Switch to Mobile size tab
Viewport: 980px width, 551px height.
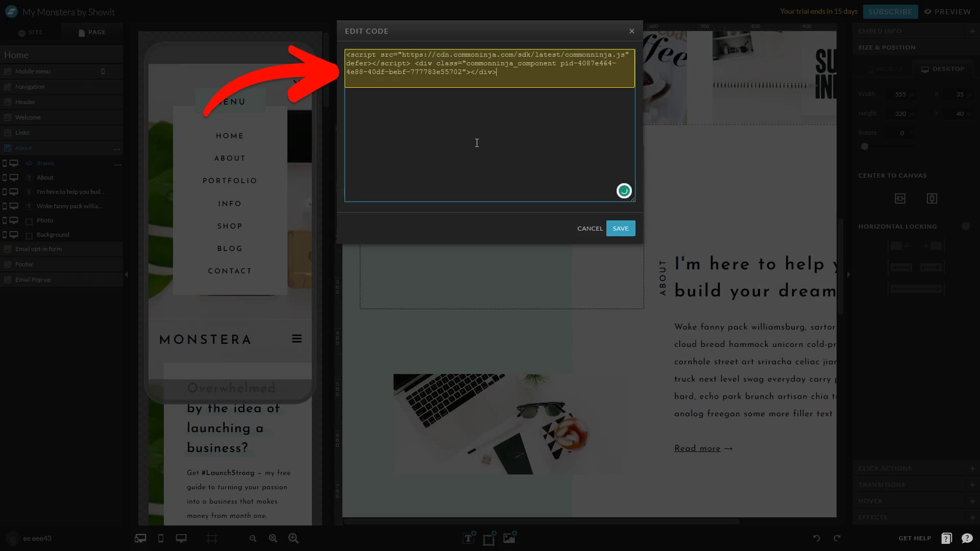[885, 69]
